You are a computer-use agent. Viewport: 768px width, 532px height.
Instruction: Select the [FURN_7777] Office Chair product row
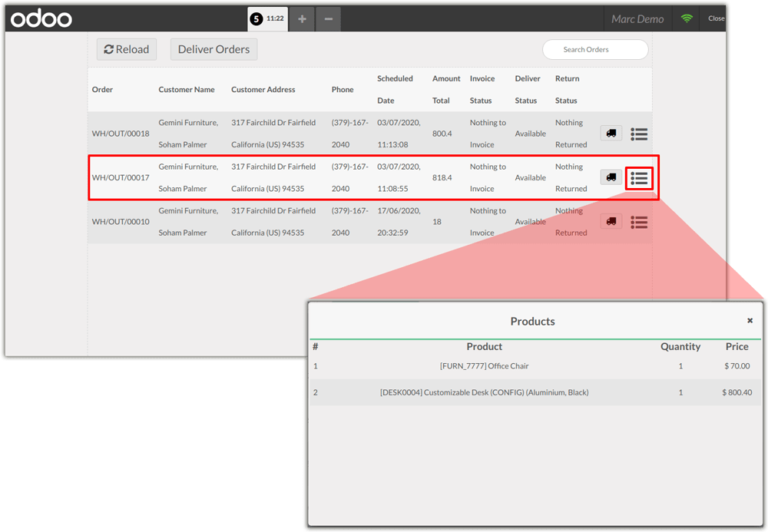tap(535, 366)
